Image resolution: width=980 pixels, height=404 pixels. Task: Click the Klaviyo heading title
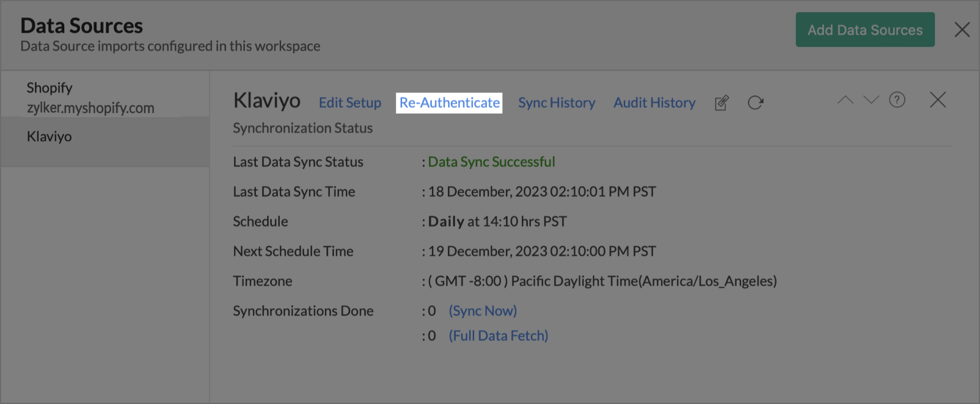click(x=267, y=101)
